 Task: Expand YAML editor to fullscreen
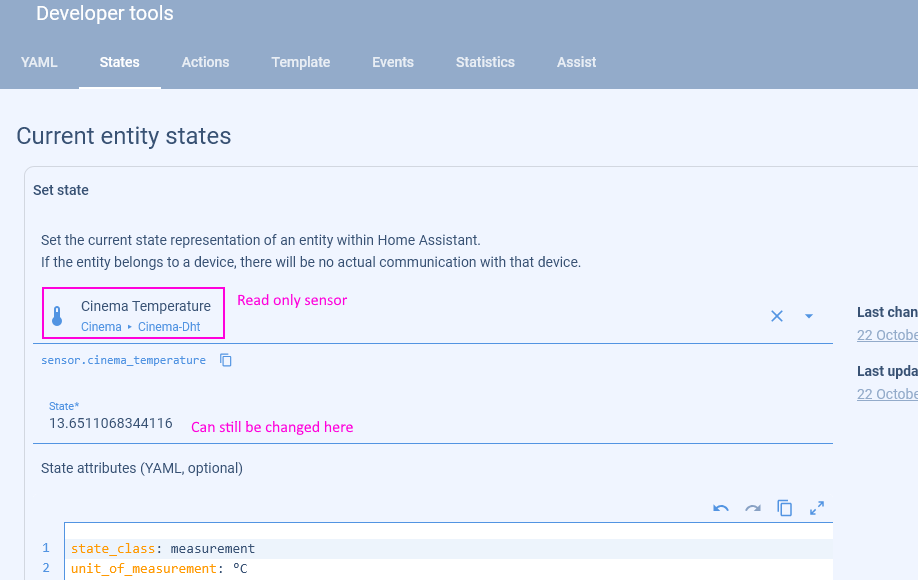[x=817, y=508]
